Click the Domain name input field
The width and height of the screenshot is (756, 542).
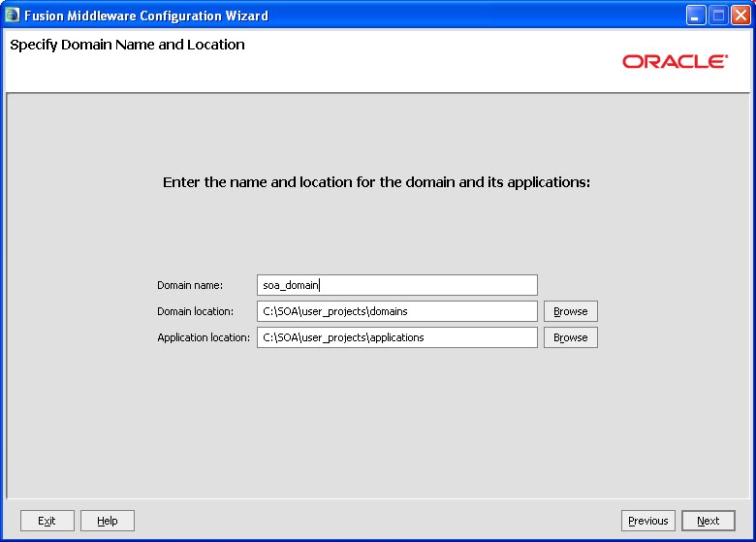tap(396, 285)
